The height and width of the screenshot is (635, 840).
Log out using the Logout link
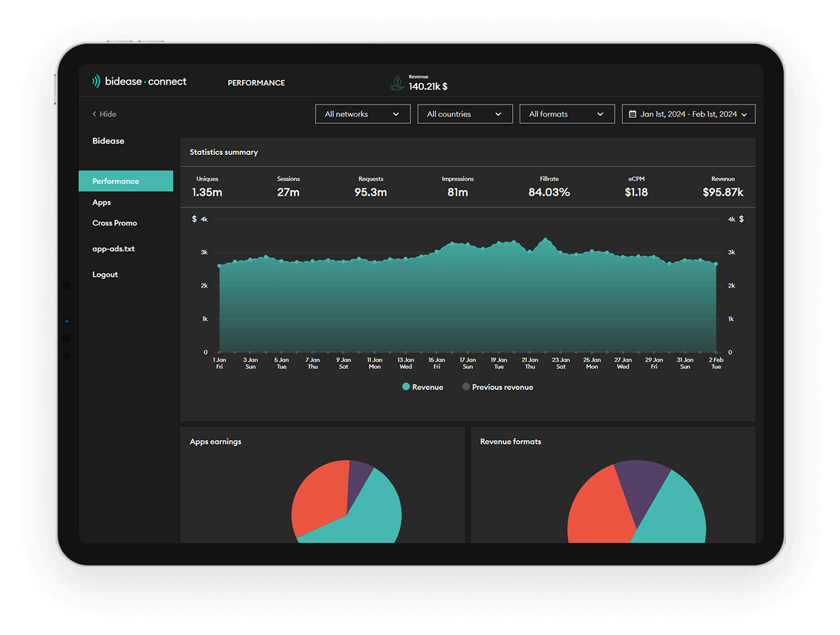pyautogui.click(x=105, y=274)
